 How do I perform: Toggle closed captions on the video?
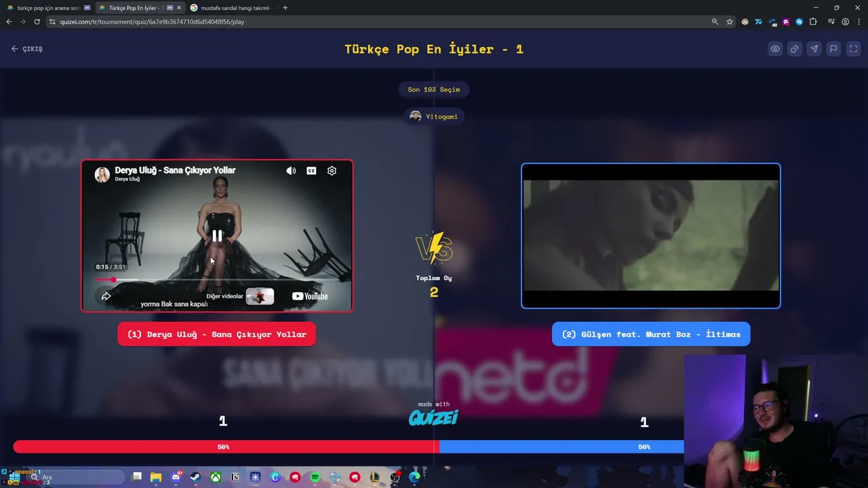click(311, 171)
